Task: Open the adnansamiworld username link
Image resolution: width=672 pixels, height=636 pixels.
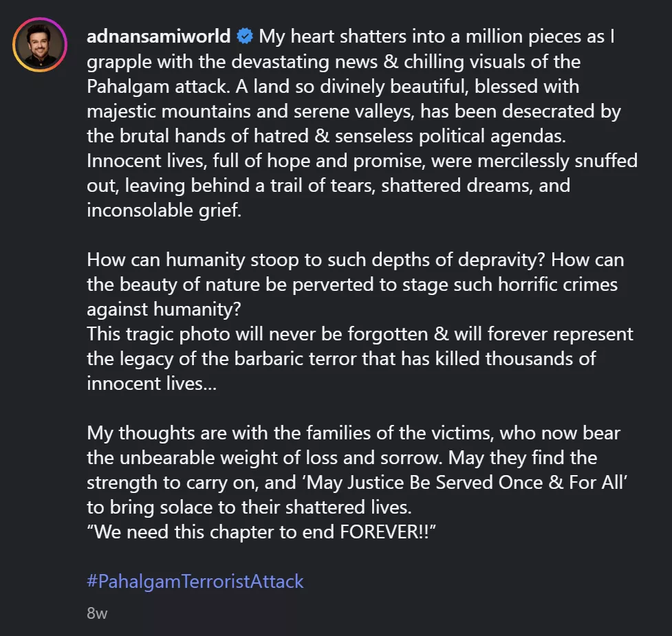Action: pyautogui.click(x=160, y=36)
